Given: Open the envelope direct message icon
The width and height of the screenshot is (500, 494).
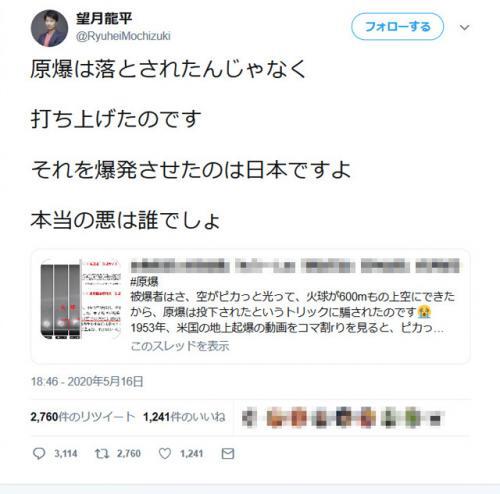Looking at the screenshot, I should (228, 453).
